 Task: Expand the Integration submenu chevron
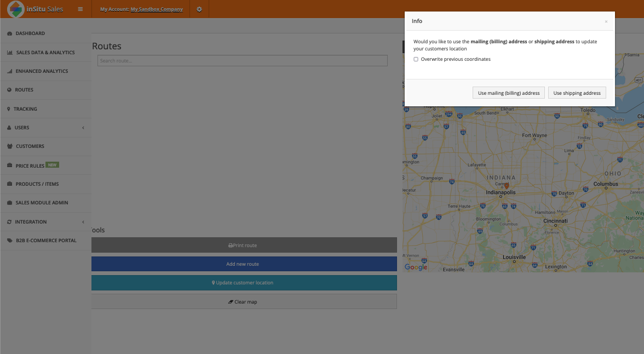[83, 222]
